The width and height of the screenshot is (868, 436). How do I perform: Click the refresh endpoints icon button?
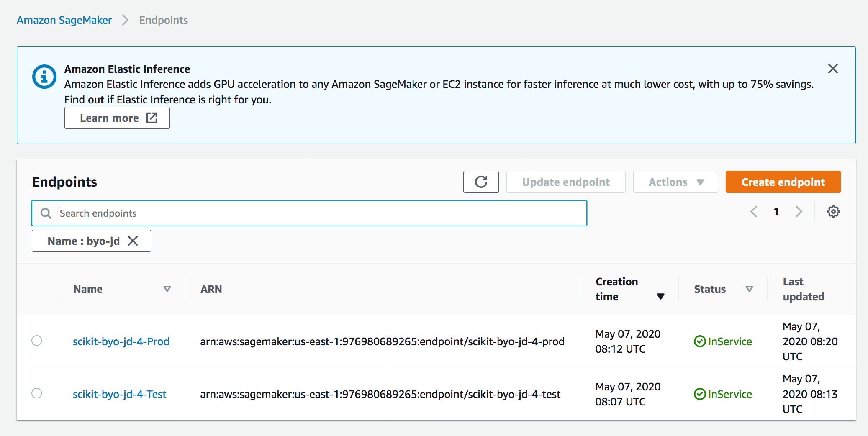tap(481, 182)
